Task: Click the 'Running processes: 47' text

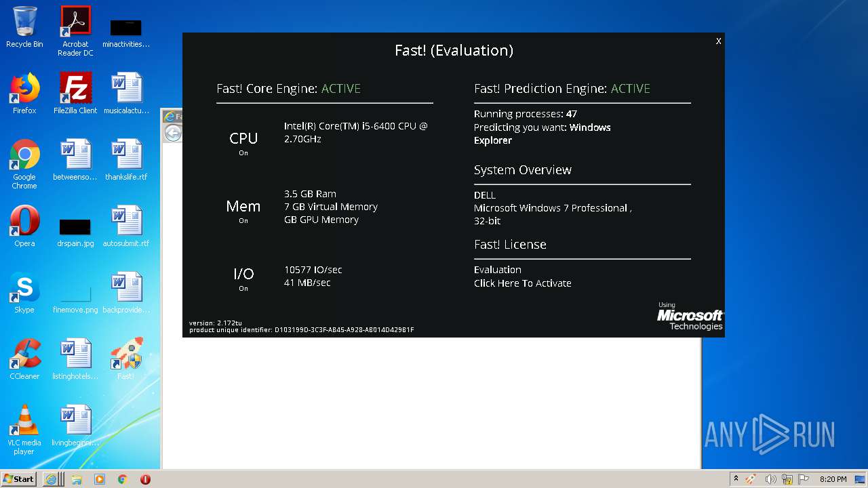Action: tap(526, 114)
